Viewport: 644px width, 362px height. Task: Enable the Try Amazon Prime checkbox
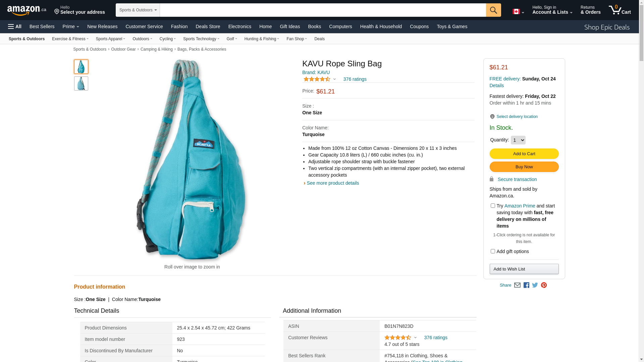[x=493, y=206]
